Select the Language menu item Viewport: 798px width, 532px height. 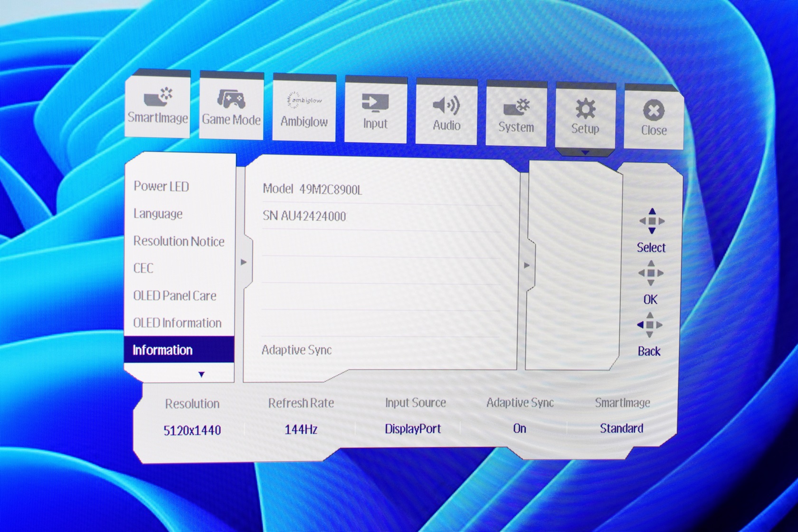[158, 214]
